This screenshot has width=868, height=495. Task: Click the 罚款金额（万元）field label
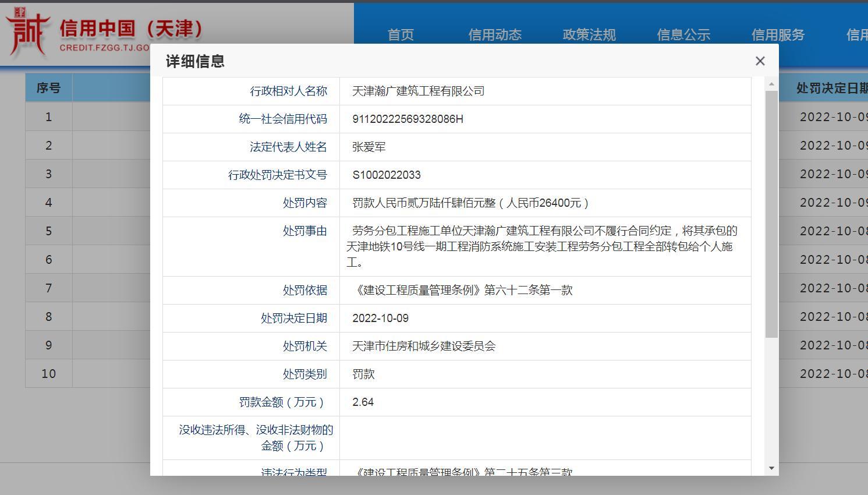pyautogui.click(x=283, y=402)
